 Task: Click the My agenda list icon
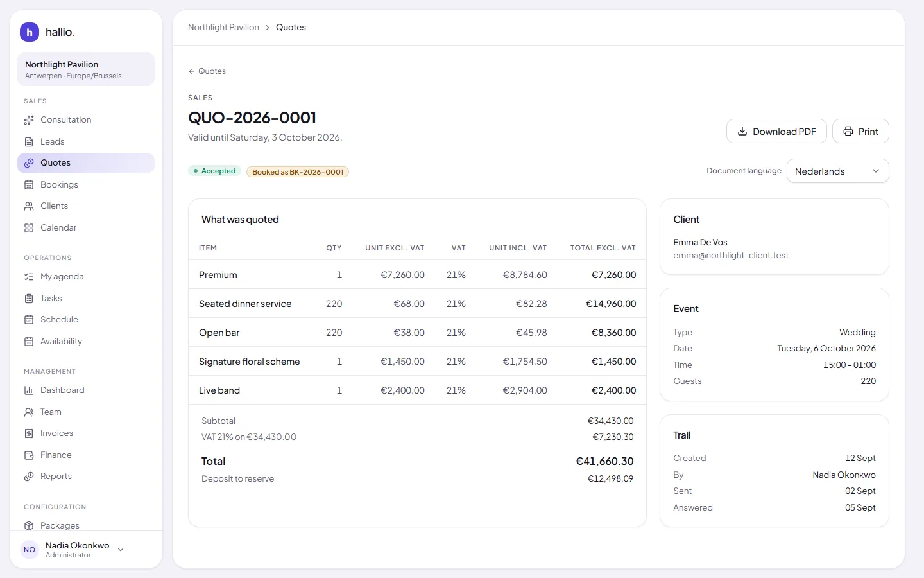(x=29, y=277)
